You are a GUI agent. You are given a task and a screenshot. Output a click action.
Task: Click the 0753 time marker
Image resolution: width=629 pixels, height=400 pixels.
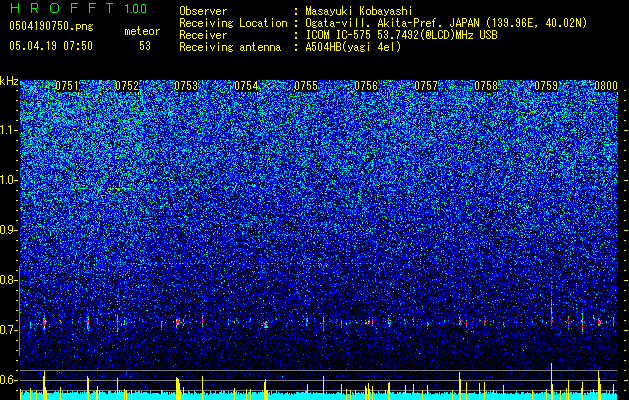pyautogui.click(x=186, y=86)
